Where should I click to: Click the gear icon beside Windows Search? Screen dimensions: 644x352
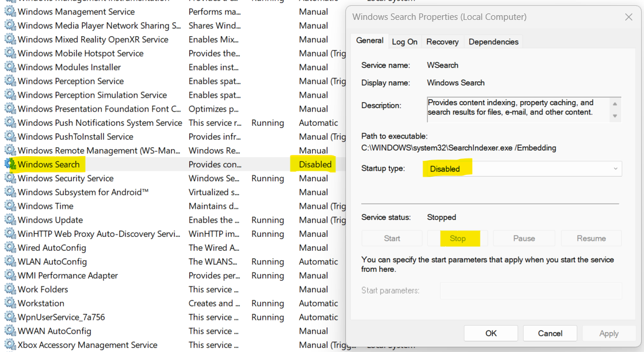pos(11,164)
